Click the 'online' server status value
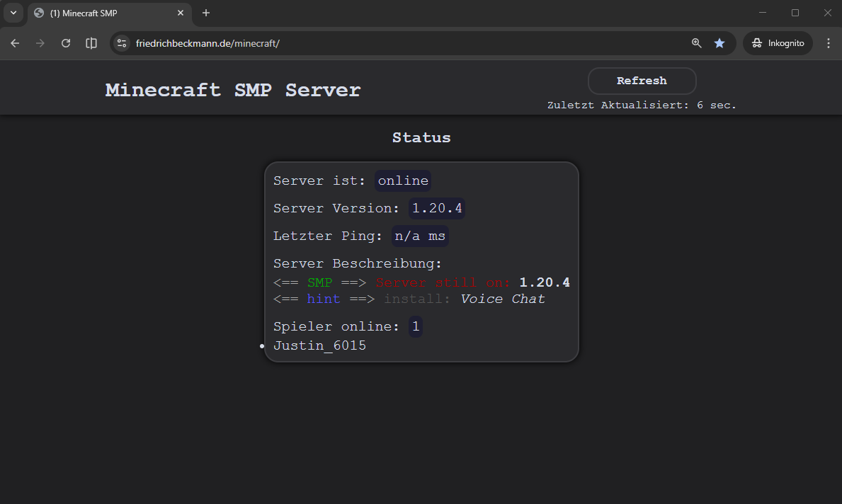This screenshot has width=842, height=504. tap(403, 181)
